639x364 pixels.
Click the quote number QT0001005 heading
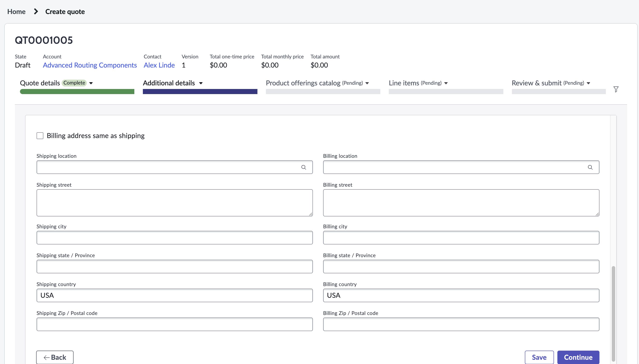[x=44, y=40]
